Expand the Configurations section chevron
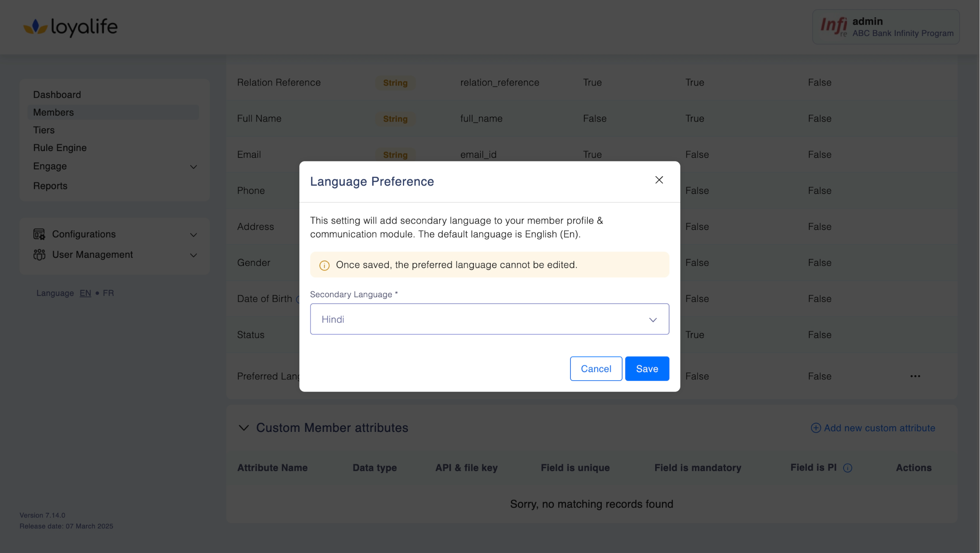 click(x=194, y=235)
